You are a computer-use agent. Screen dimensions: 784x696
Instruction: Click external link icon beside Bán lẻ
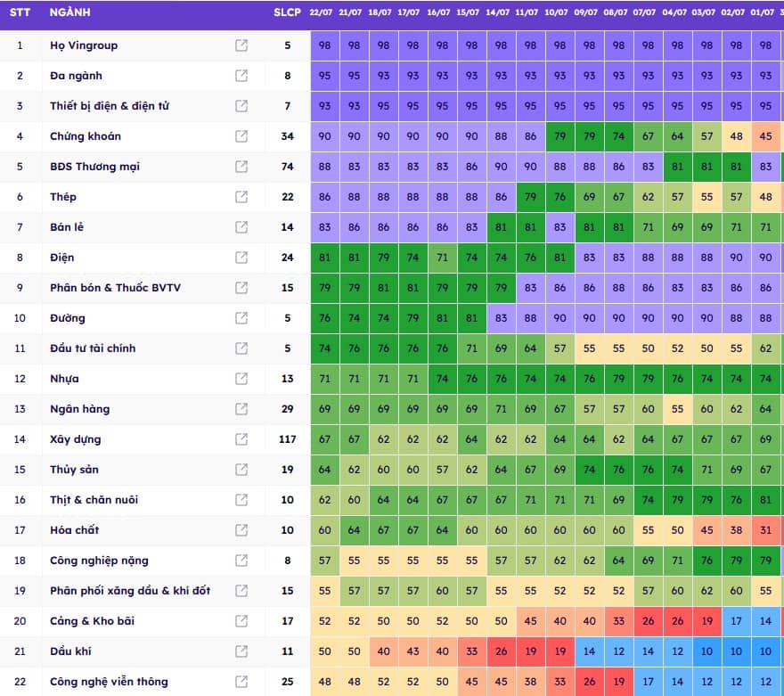click(241, 227)
